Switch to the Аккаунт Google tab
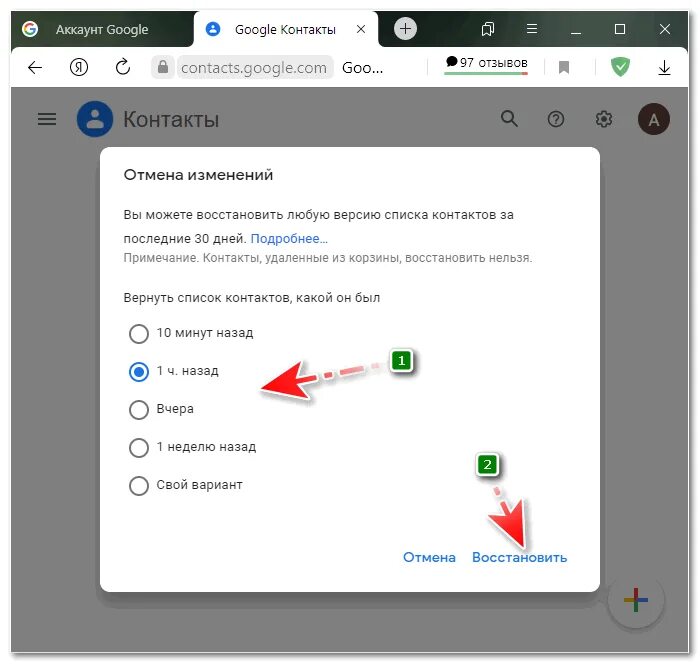 pos(101,29)
